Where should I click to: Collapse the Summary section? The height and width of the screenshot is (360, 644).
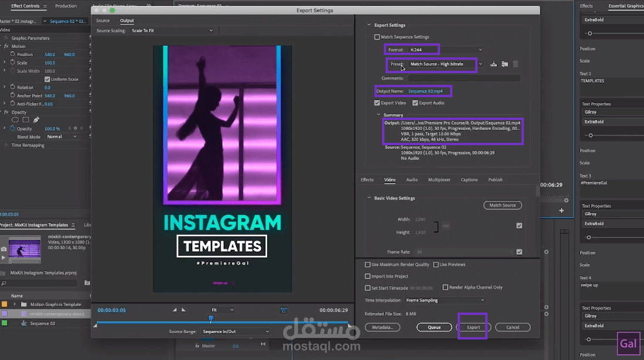click(379, 115)
